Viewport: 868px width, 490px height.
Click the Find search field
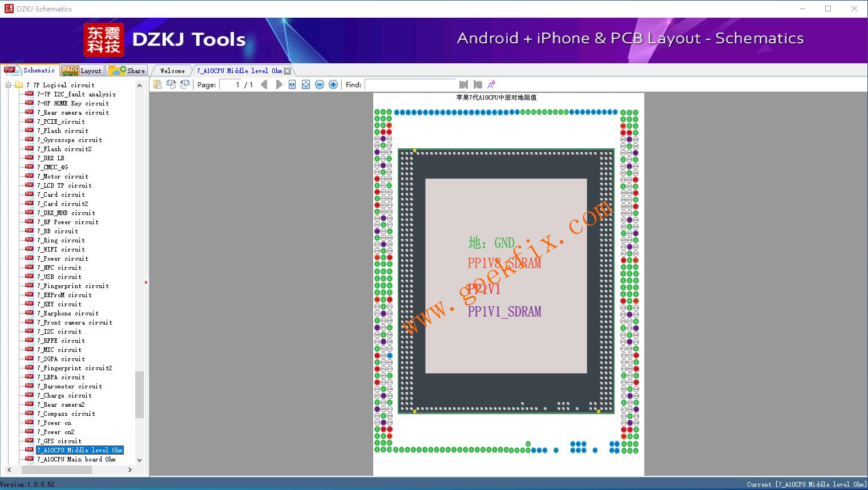[x=410, y=84]
